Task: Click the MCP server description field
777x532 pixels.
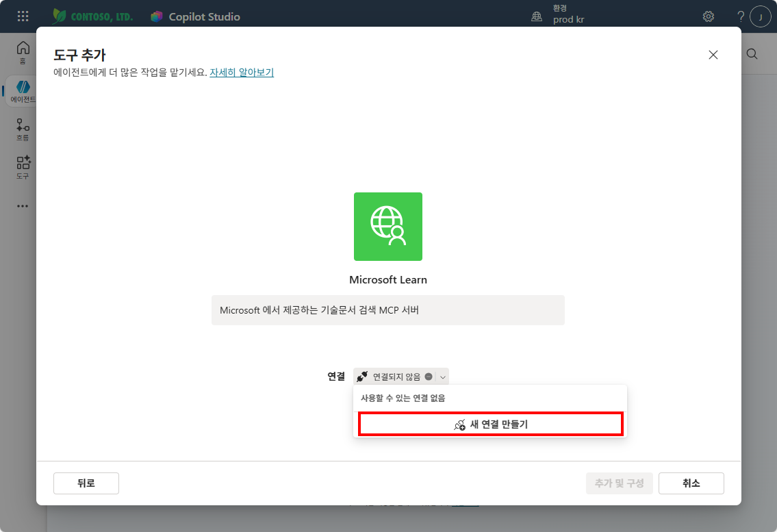Action: (388, 310)
